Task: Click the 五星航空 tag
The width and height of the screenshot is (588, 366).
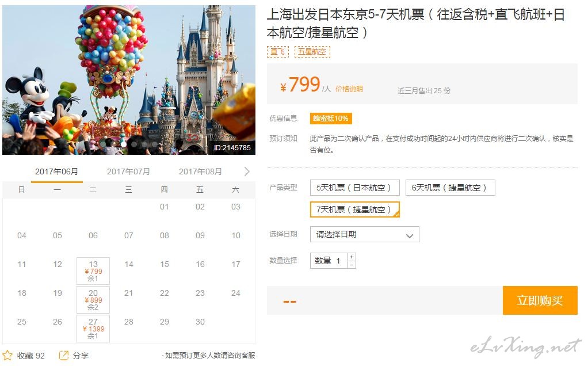Action: [312, 51]
